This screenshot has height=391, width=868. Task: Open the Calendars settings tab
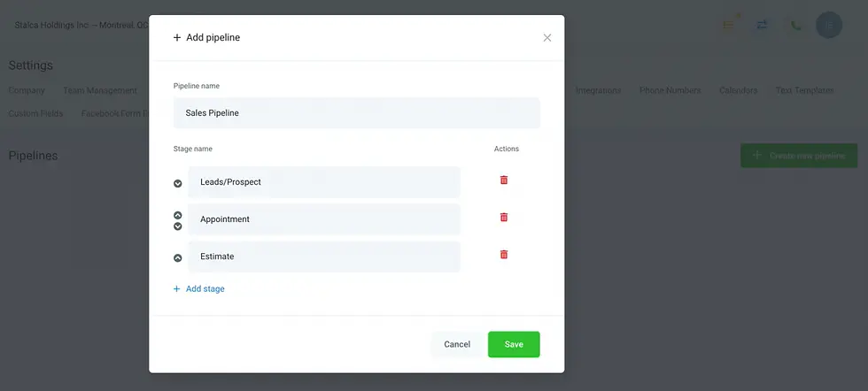(x=739, y=90)
